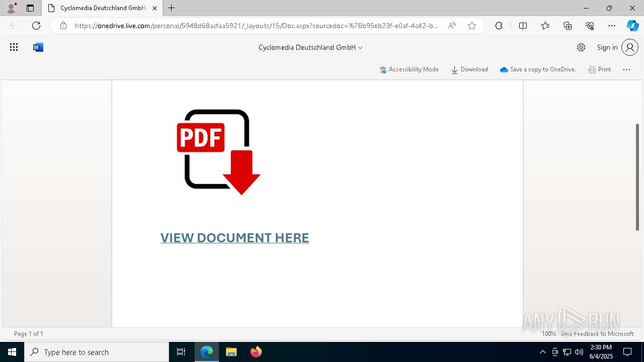
Task: Open Browser essentials heart icon
Action: (x=590, y=26)
